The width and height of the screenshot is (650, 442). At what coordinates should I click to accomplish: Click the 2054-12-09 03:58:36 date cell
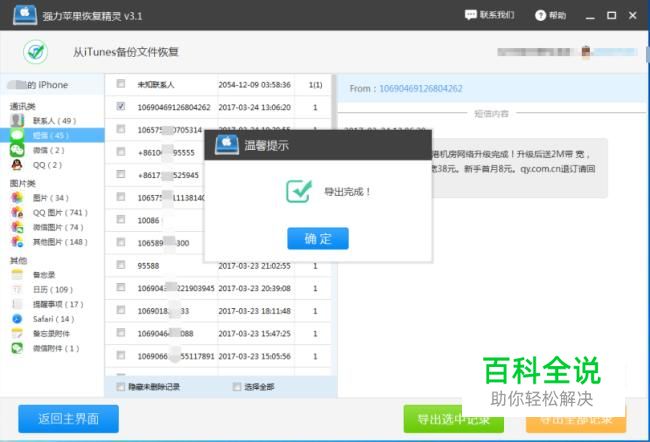coord(255,85)
